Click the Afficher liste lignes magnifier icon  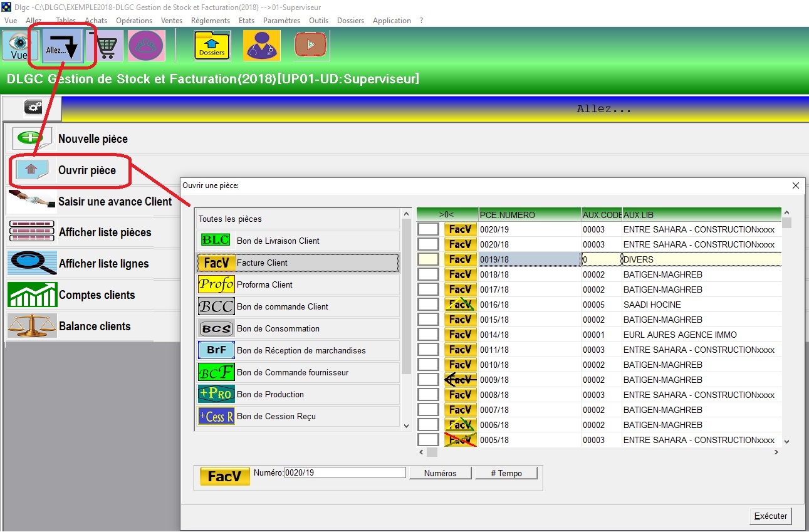pos(32,263)
